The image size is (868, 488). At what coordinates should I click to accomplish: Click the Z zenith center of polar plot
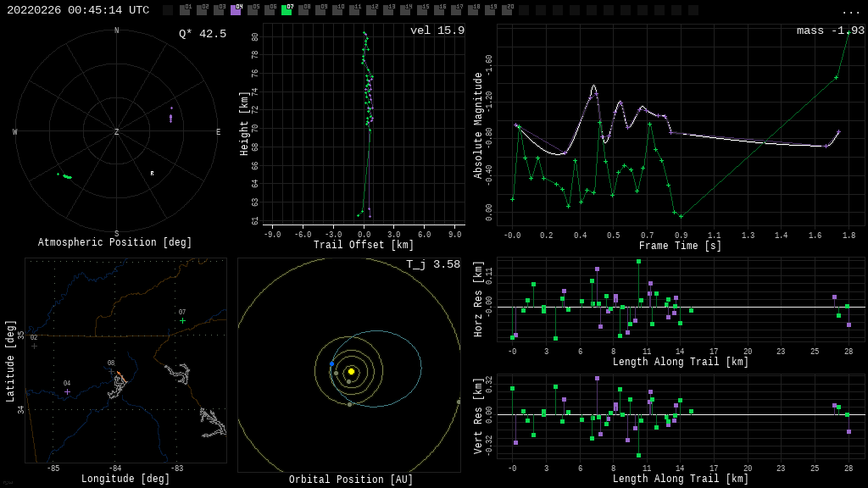[x=117, y=132]
